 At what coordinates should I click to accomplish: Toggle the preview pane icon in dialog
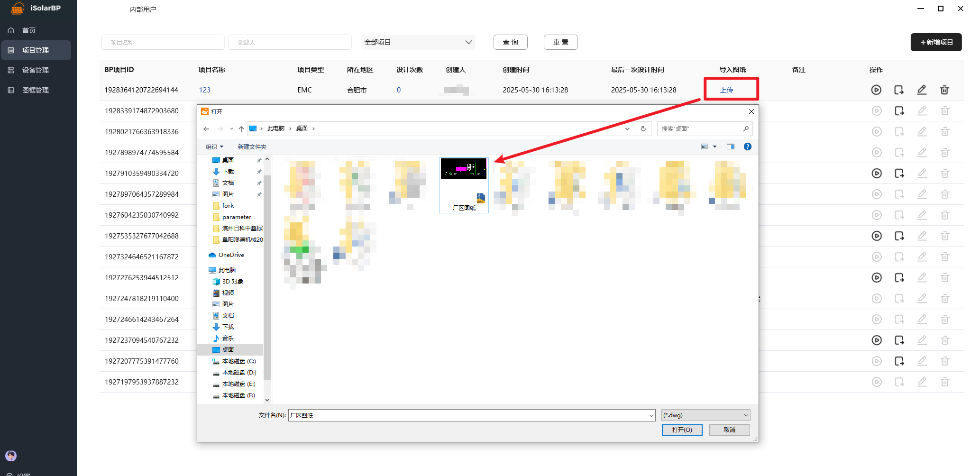(x=731, y=147)
